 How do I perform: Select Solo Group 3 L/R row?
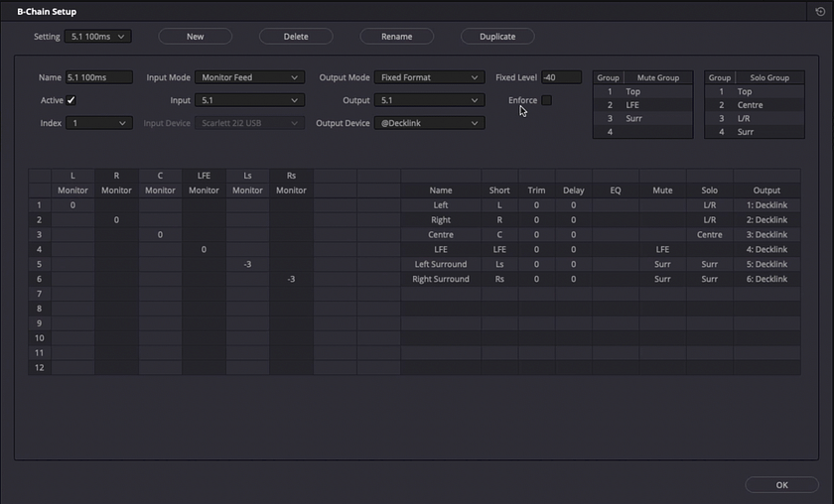coord(755,118)
